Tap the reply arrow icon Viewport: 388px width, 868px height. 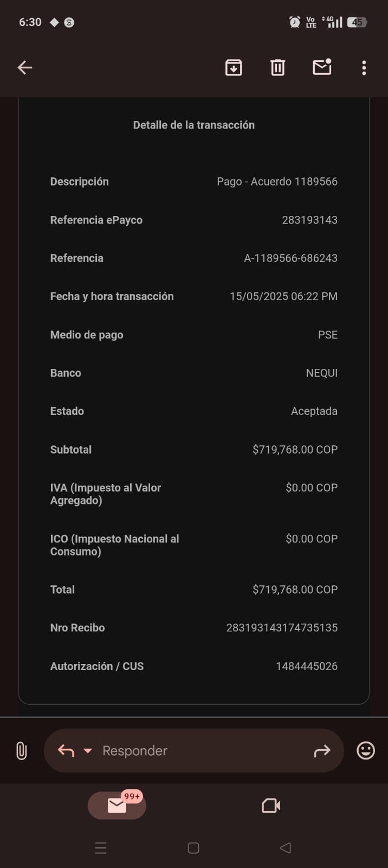[x=66, y=751]
